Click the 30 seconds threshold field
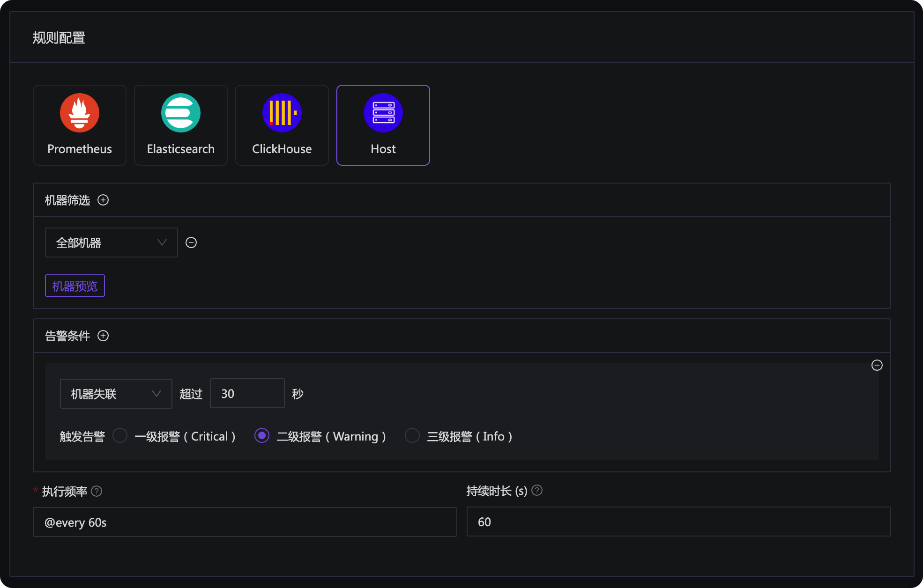 (247, 394)
